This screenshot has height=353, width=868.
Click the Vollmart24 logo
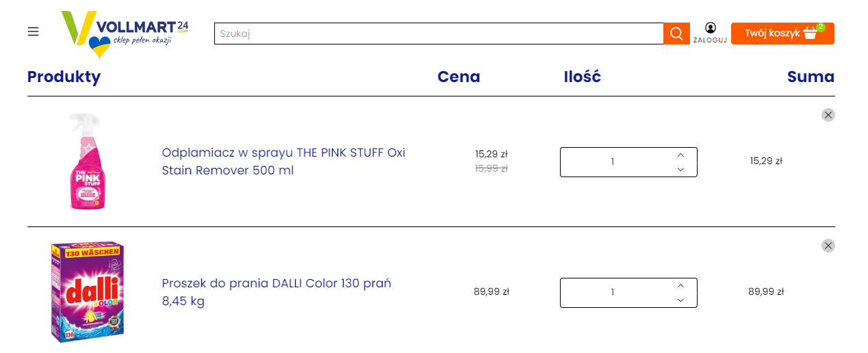pos(125,33)
